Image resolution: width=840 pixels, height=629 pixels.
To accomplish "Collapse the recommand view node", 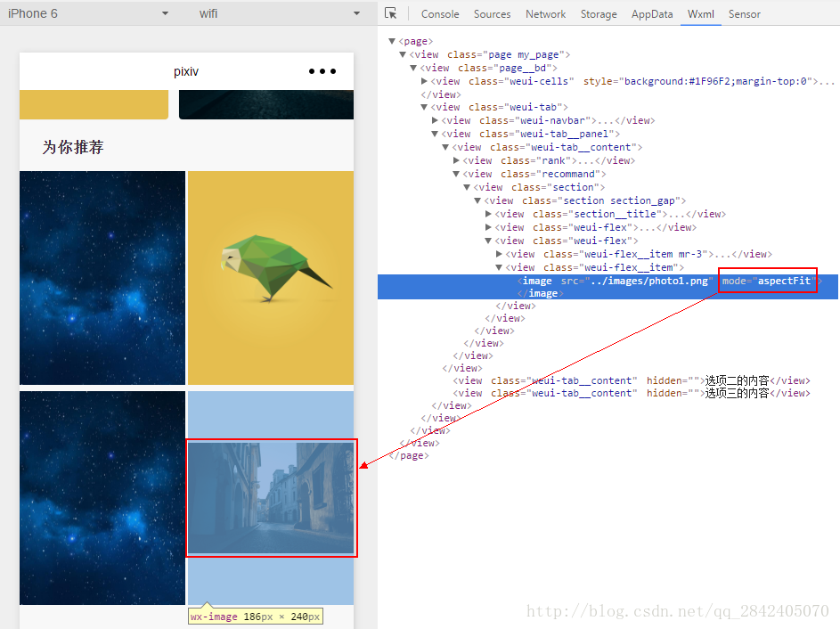I will (x=456, y=175).
